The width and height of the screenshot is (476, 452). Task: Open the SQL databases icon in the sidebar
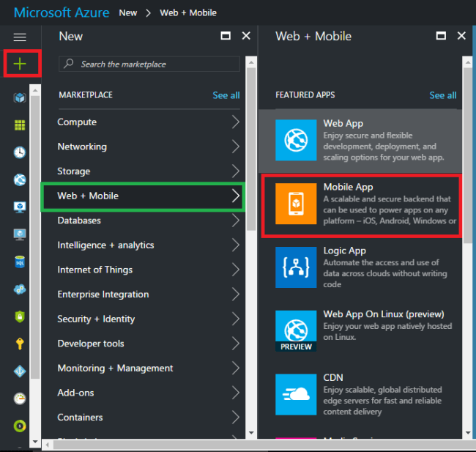click(x=20, y=262)
